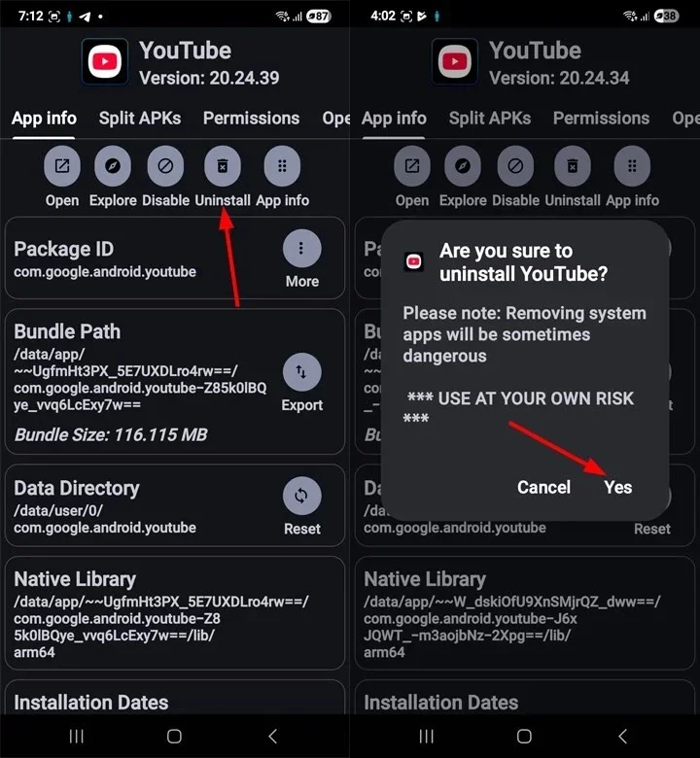Screen dimensions: 700x758
Task: Tap Uninstall trash icon in right screen
Action: [x=573, y=166]
